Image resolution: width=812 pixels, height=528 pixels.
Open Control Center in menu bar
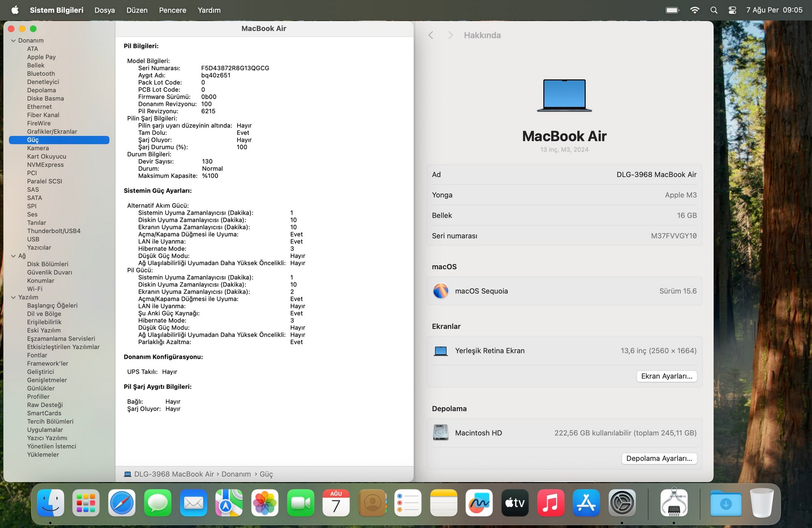[732, 10]
